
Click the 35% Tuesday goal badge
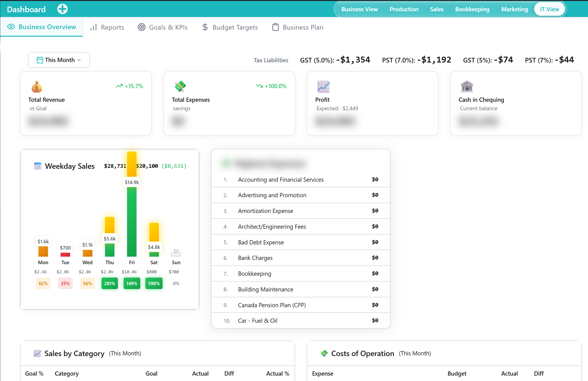point(65,283)
